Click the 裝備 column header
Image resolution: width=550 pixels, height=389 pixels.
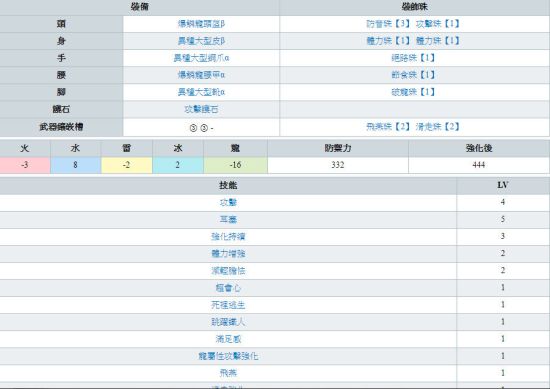point(140,7)
